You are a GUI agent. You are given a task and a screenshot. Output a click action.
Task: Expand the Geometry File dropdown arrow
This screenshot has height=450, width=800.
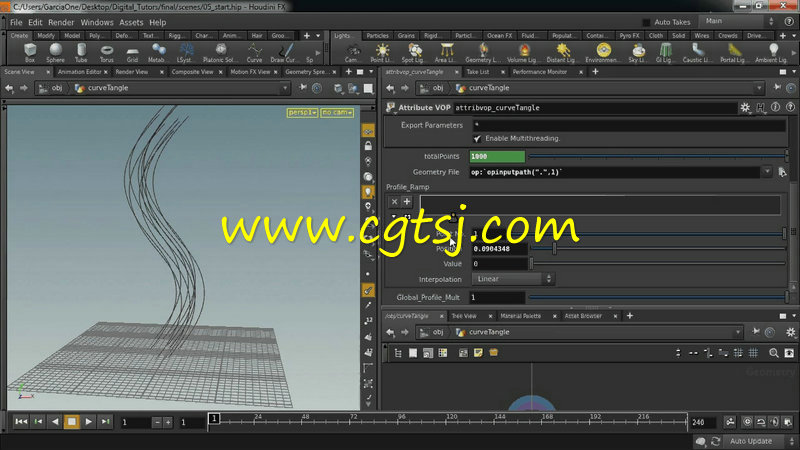(767, 172)
